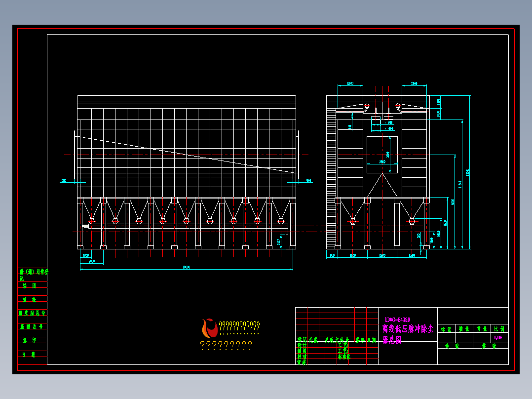Click the 16000 overall length dimension
Screen dimensions: 532x399
tap(186, 267)
